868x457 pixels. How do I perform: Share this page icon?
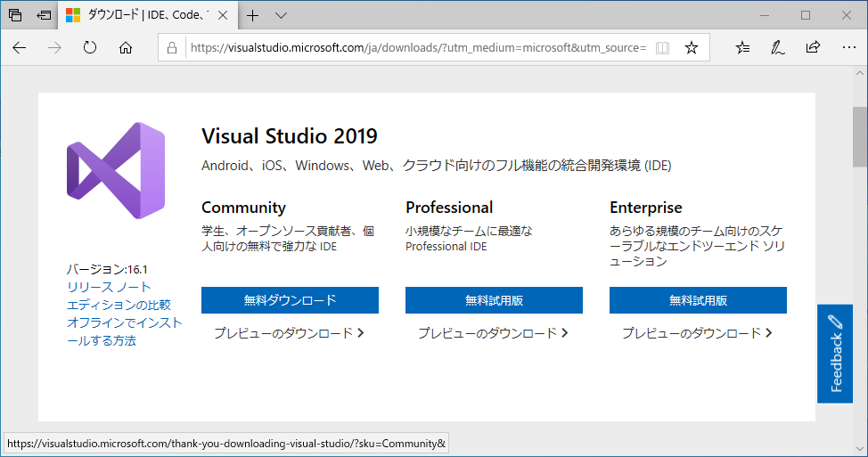coord(813,47)
